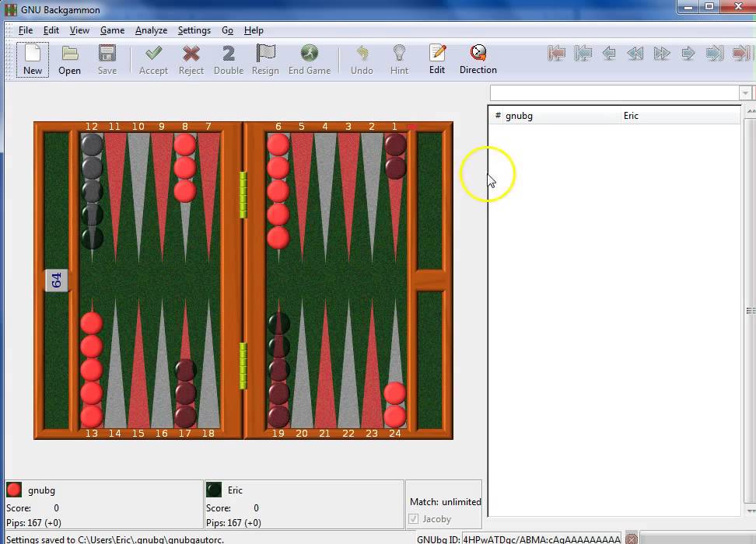Click the blue previous roll arrow with bar
This screenshot has width=756, height=544.
[583, 53]
